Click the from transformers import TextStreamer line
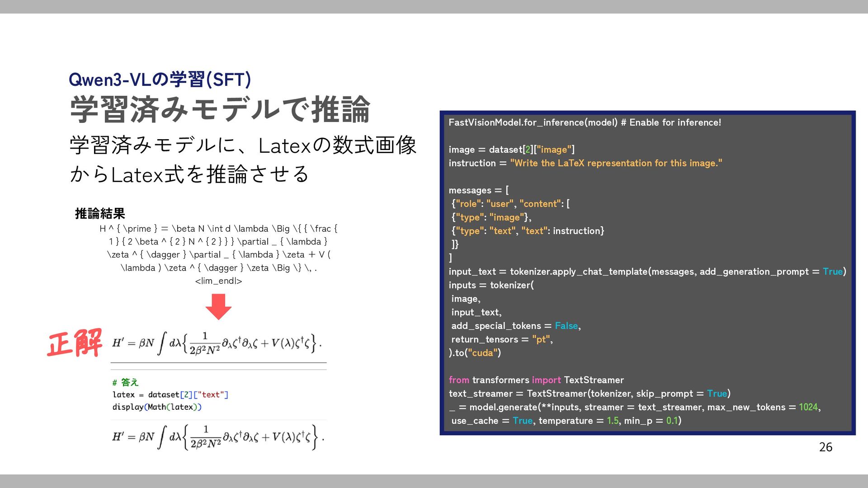Image resolution: width=868 pixels, height=488 pixels. tap(536, 380)
